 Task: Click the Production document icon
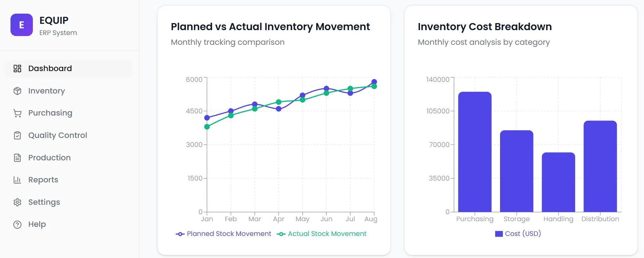[17, 158]
